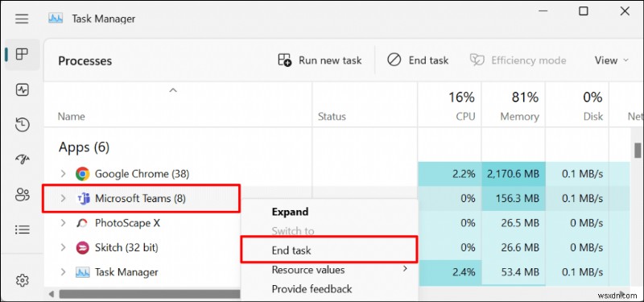Expand the PhotoScape X process group
The height and width of the screenshot is (302, 644).
(x=63, y=223)
